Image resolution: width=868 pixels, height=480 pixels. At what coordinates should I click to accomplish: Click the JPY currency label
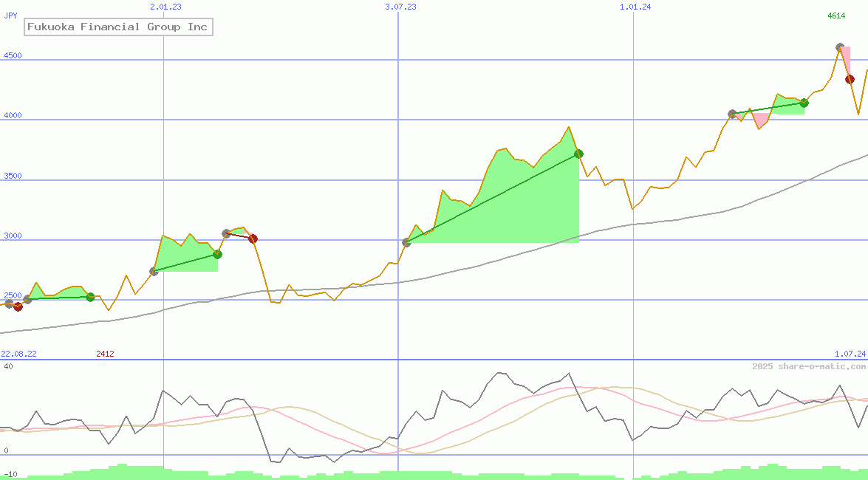coord(10,16)
